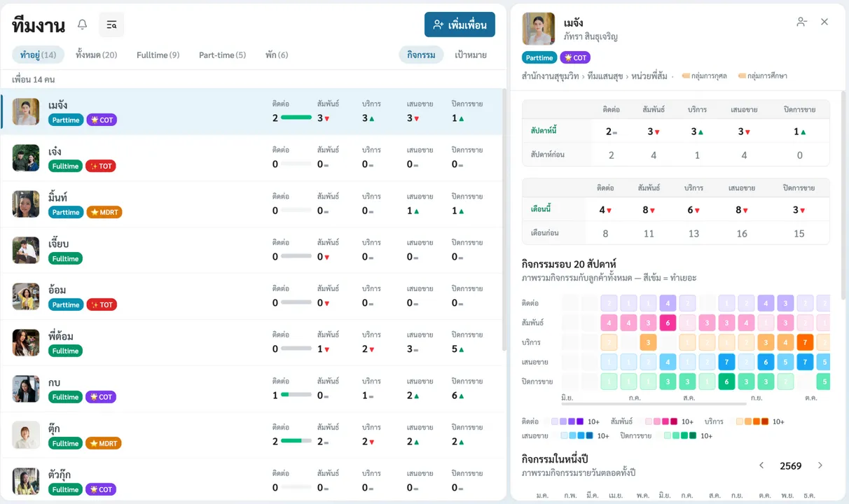The height and width of the screenshot is (504, 849).
Task: Click the remove-member icon in เมจัง detail panel
Action: coord(802,22)
